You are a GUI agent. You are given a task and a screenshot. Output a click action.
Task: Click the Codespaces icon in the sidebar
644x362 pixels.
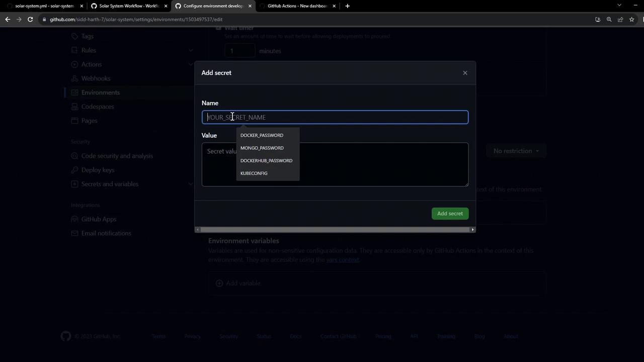pos(75,107)
